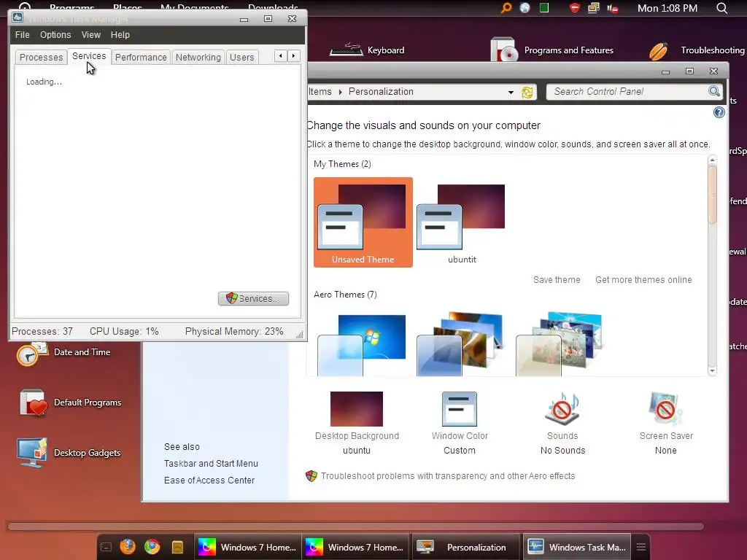Open Window Color settings
The height and width of the screenshot is (560, 747).
[460, 423]
